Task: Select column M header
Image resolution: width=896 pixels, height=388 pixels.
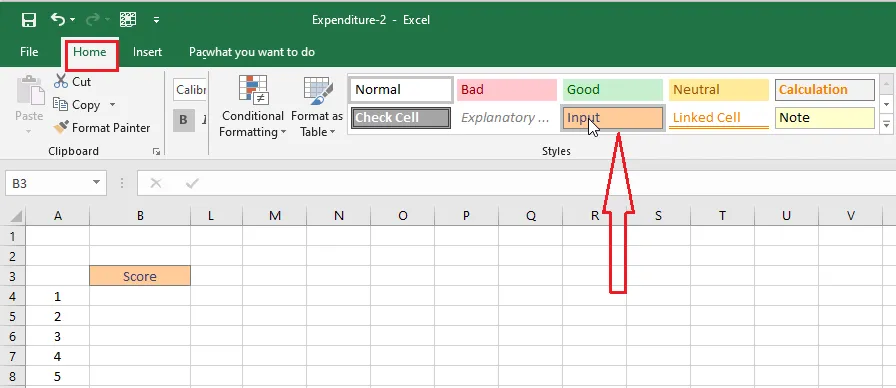Action: (275, 215)
